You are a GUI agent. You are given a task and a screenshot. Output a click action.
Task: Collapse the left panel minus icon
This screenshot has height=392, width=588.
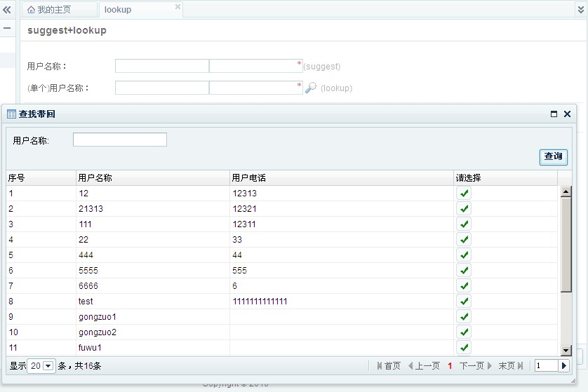(7, 28)
